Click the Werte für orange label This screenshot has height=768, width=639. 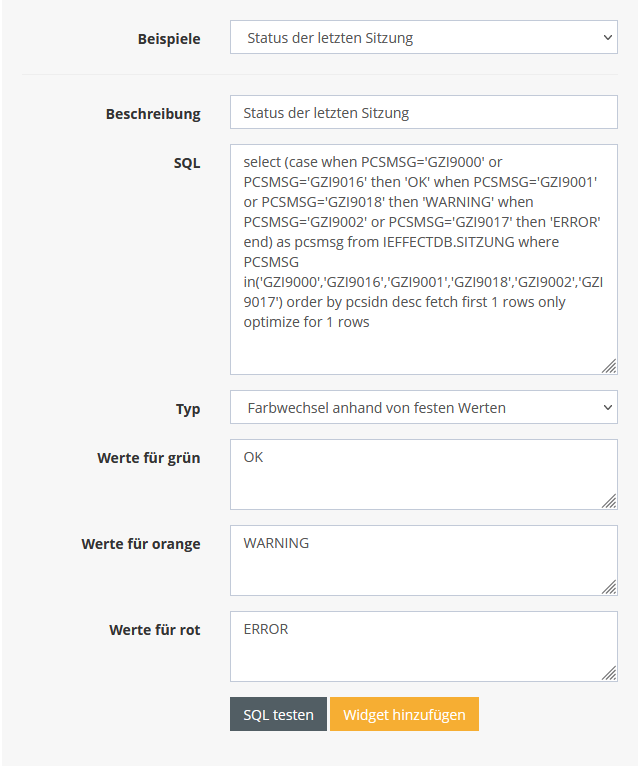click(x=141, y=544)
